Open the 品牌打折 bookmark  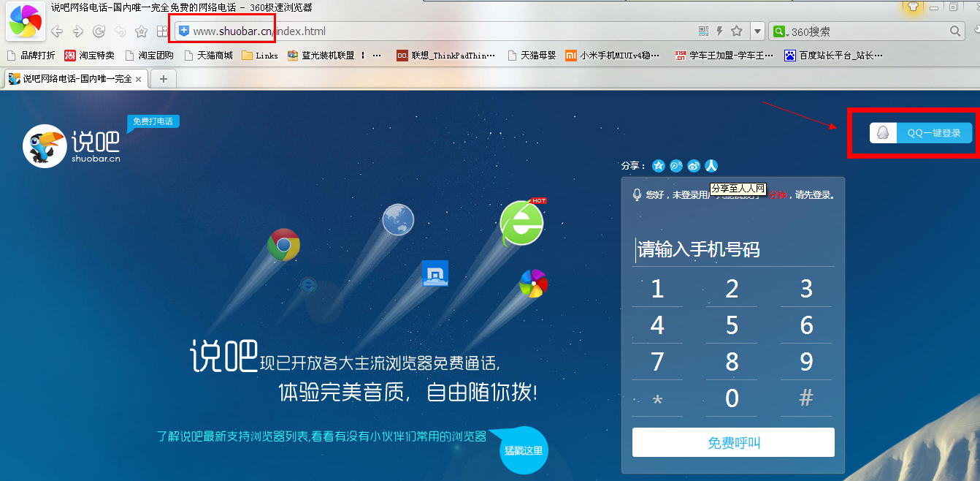pyautogui.click(x=31, y=55)
